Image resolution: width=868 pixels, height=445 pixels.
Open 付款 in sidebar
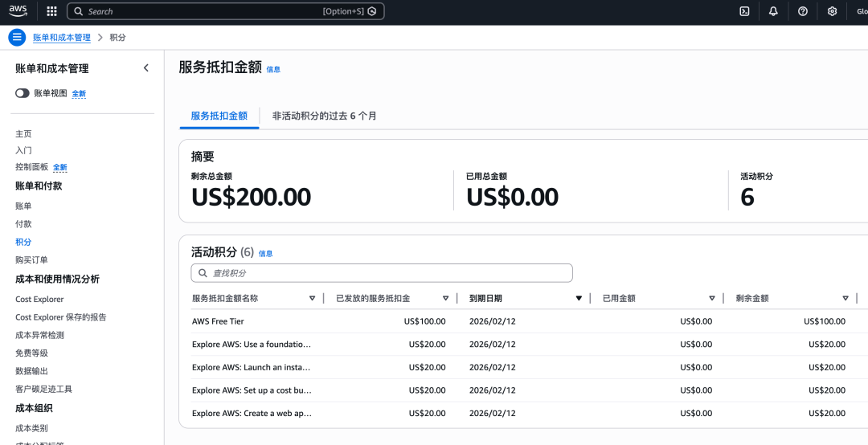[x=24, y=224]
